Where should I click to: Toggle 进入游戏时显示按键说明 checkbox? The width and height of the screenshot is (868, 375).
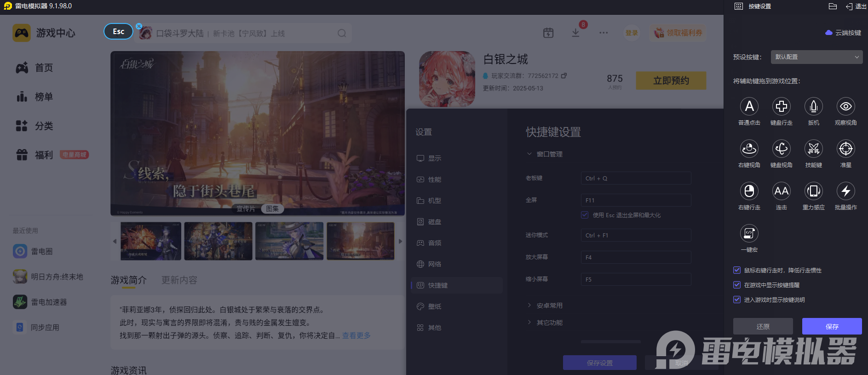tap(737, 300)
